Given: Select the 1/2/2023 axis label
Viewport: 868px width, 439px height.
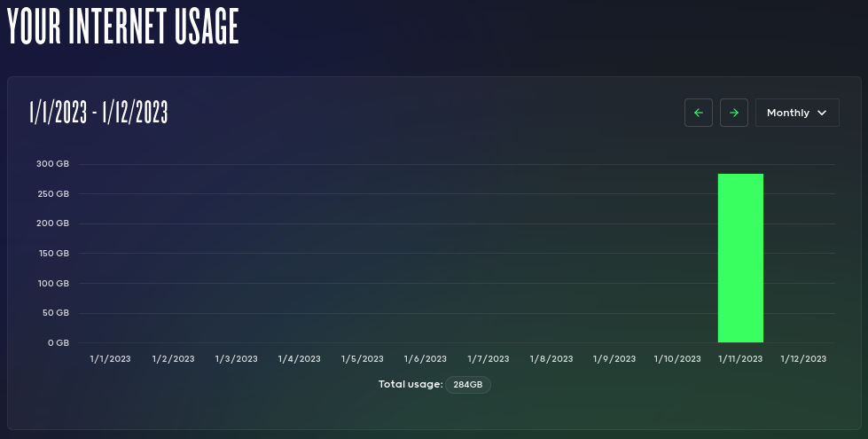Looking at the screenshot, I should pos(173,359).
